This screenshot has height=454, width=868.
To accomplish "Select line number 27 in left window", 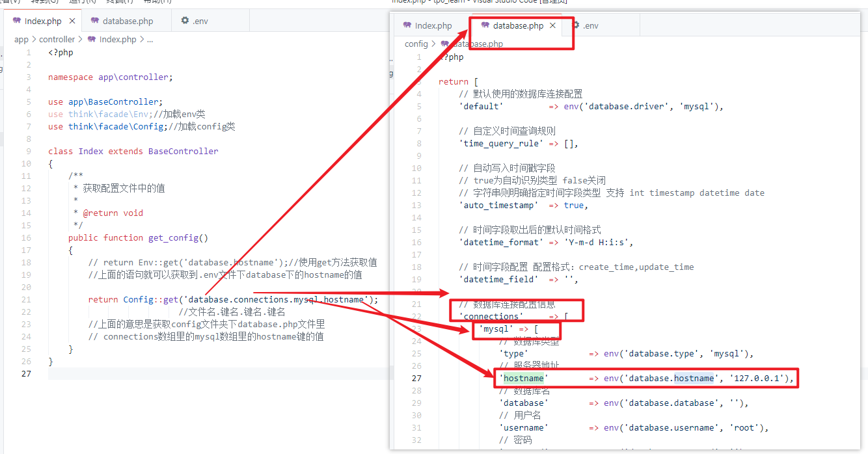I will pos(26,373).
